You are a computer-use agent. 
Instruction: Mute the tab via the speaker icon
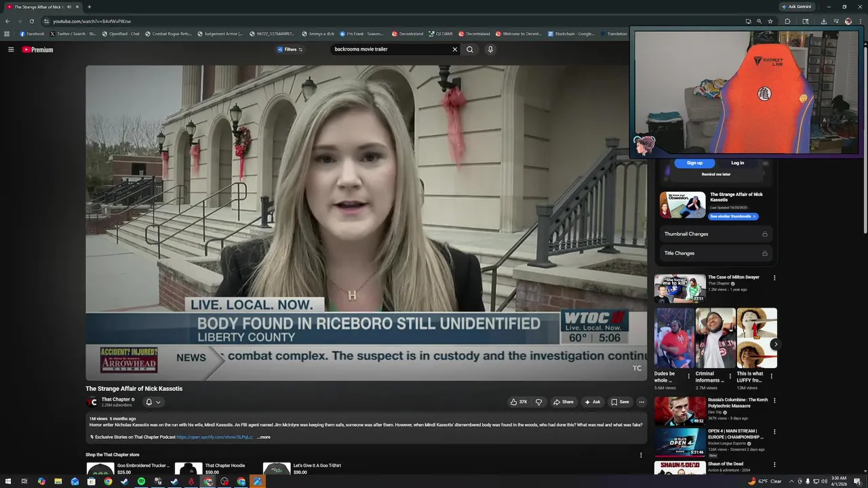tap(69, 7)
